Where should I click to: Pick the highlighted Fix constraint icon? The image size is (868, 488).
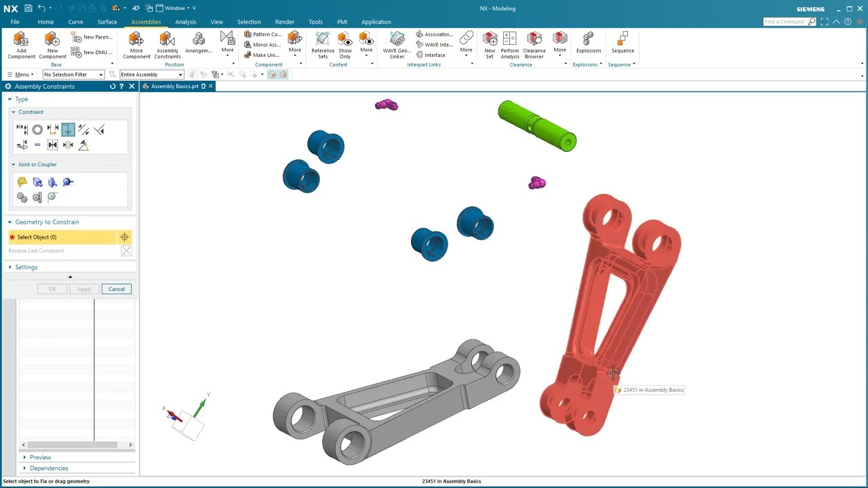tap(68, 129)
